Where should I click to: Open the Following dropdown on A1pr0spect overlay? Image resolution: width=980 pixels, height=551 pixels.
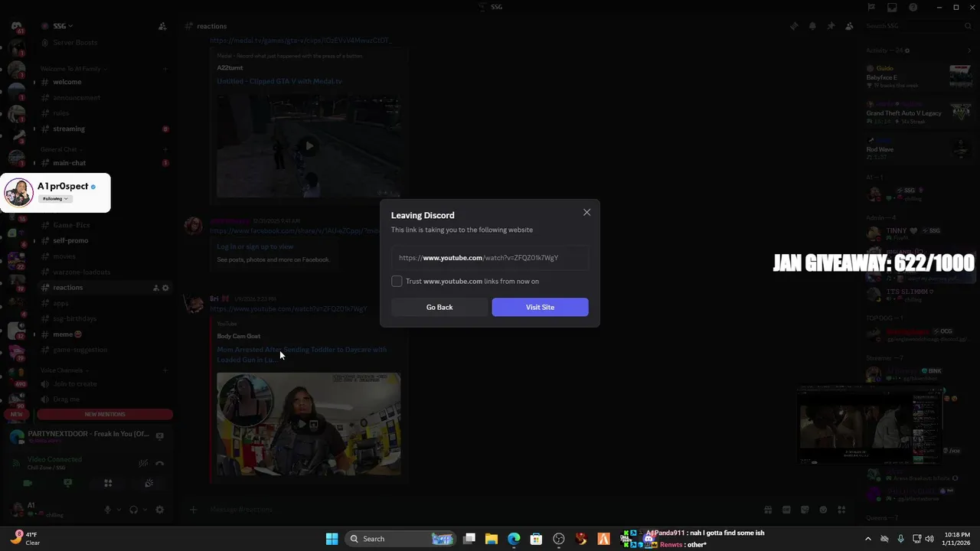(x=55, y=199)
